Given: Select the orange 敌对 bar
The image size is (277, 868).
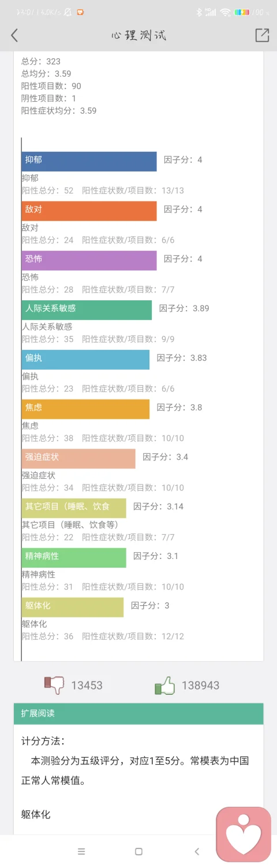Looking at the screenshot, I should (89, 211).
